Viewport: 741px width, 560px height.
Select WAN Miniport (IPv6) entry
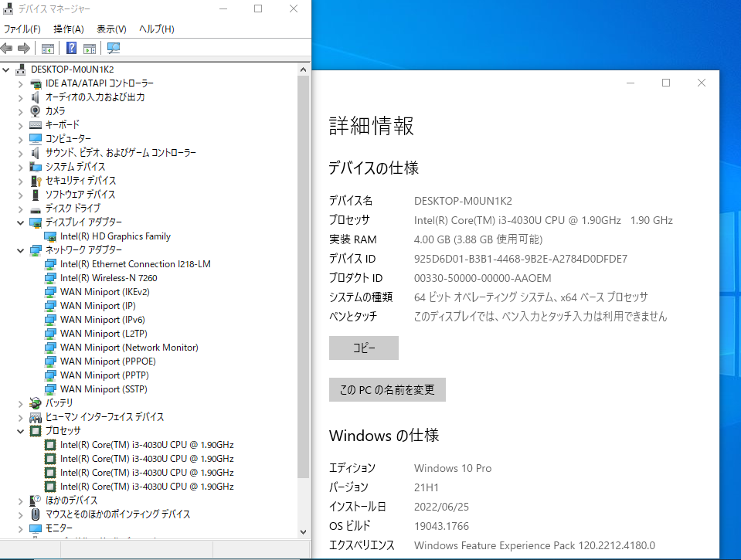click(102, 320)
